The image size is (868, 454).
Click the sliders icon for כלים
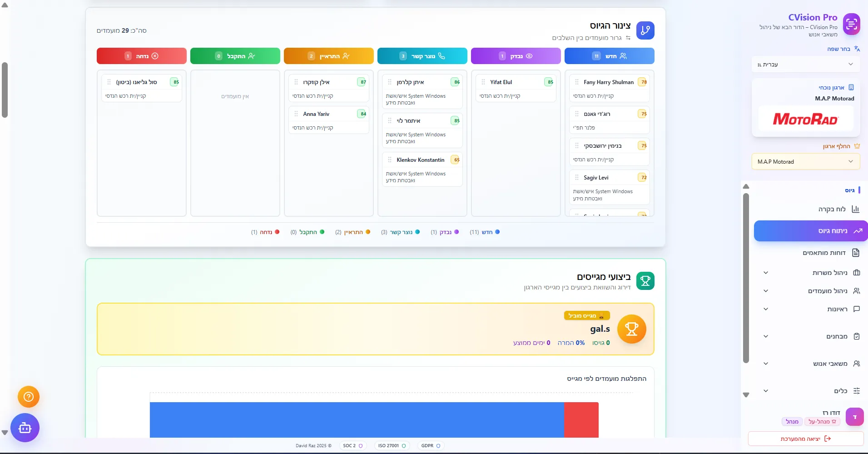pyautogui.click(x=857, y=391)
